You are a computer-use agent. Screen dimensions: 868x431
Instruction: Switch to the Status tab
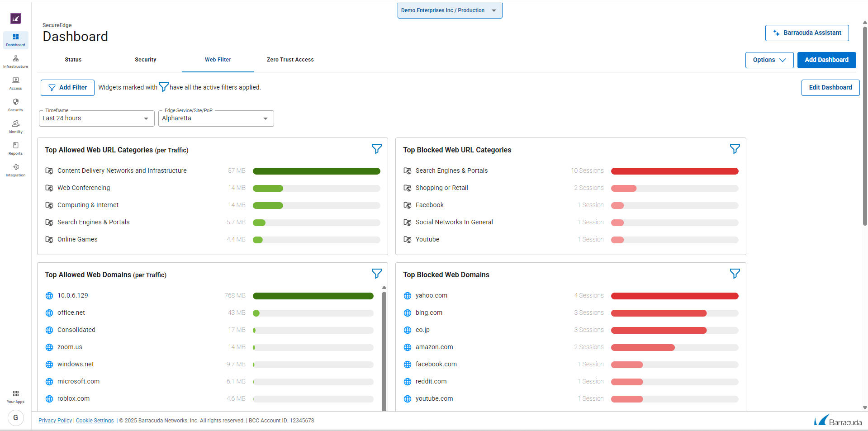pyautogui.click(x=73, y=60)
